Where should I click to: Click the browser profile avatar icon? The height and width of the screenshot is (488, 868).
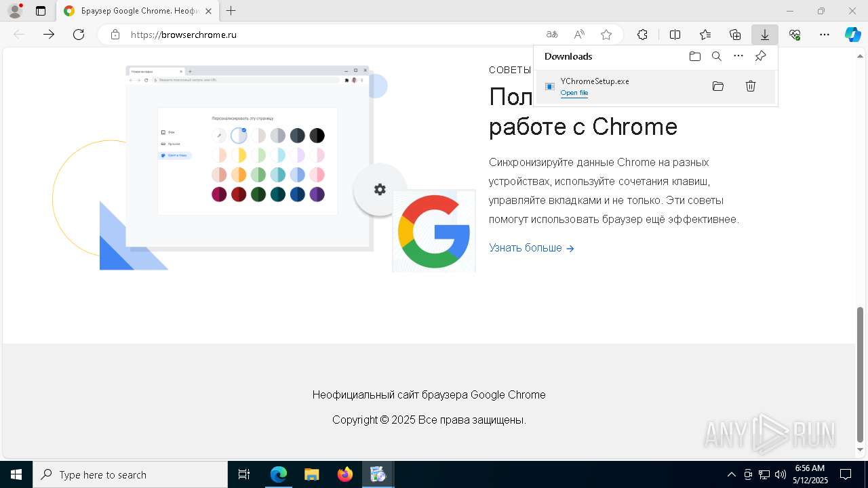pos(14,11)
